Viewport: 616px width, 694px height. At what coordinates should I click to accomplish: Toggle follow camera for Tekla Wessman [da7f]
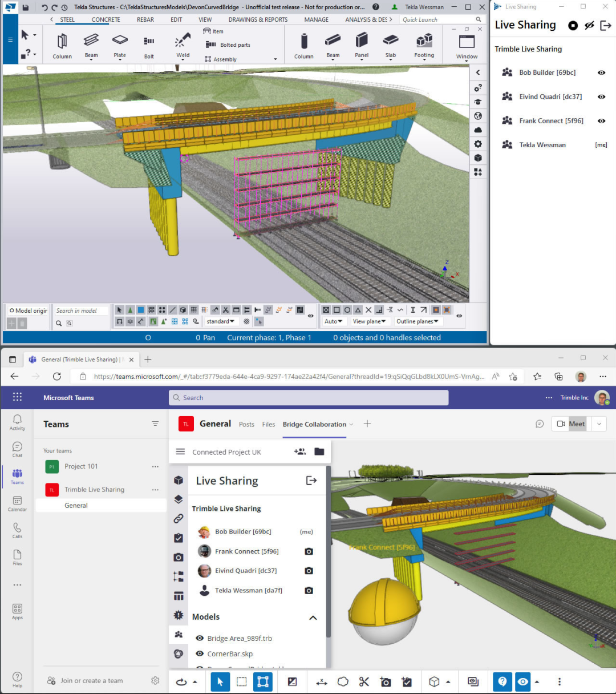(x=309, y=590)
